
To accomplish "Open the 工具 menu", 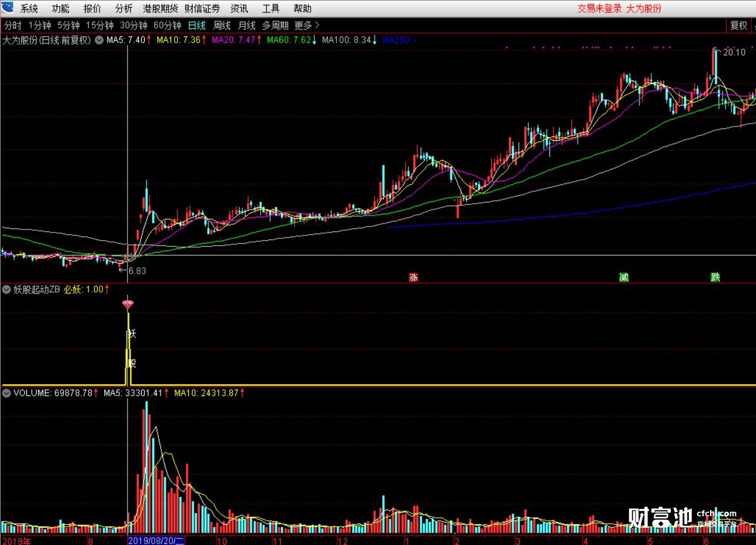I will (271, 9).
